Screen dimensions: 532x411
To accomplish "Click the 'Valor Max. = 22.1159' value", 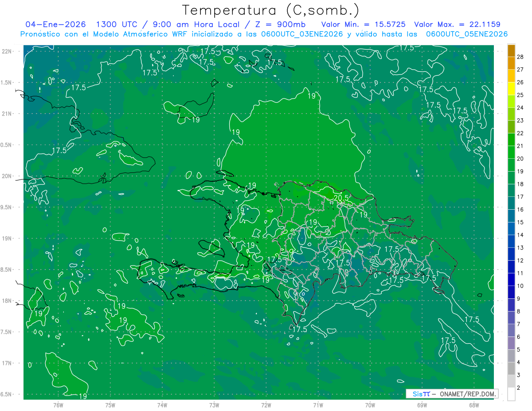I will 457,25.
